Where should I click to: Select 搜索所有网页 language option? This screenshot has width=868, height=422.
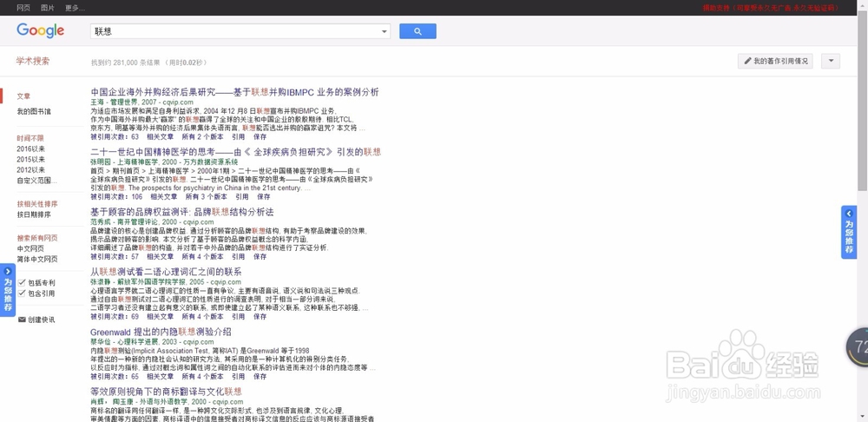37,238
